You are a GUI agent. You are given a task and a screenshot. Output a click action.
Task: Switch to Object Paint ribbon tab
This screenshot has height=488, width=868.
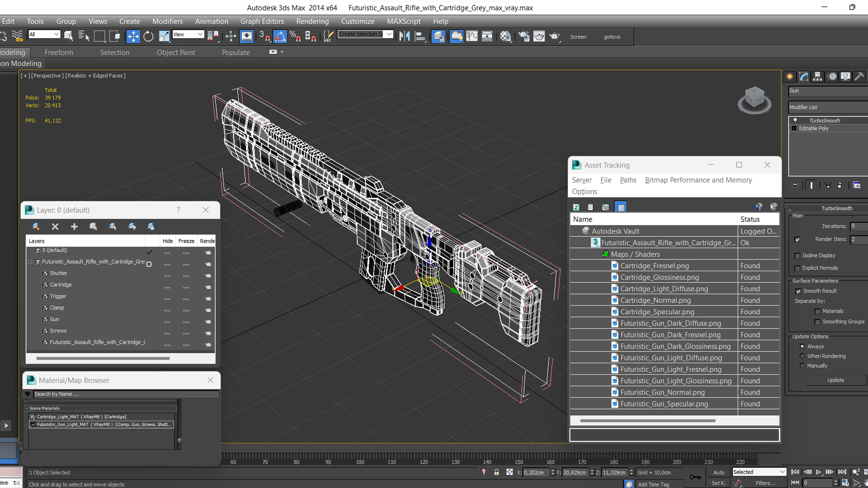[x=176, y=52]
